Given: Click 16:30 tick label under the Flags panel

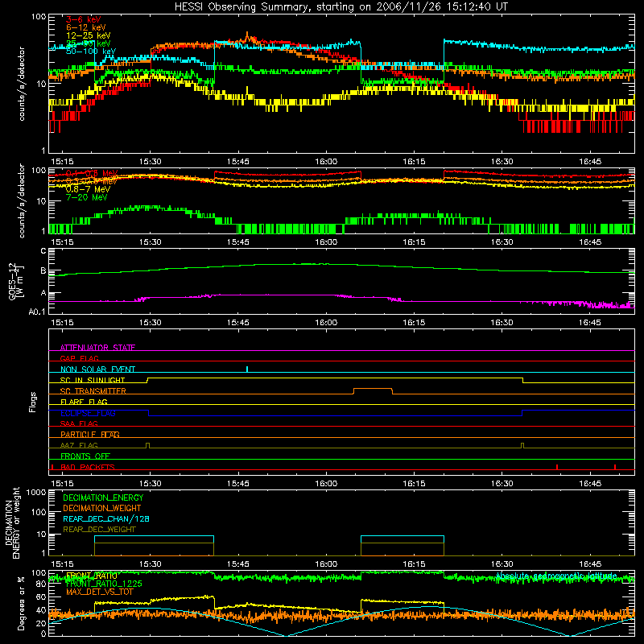Looking at the screenshot, I should (502, 484).
